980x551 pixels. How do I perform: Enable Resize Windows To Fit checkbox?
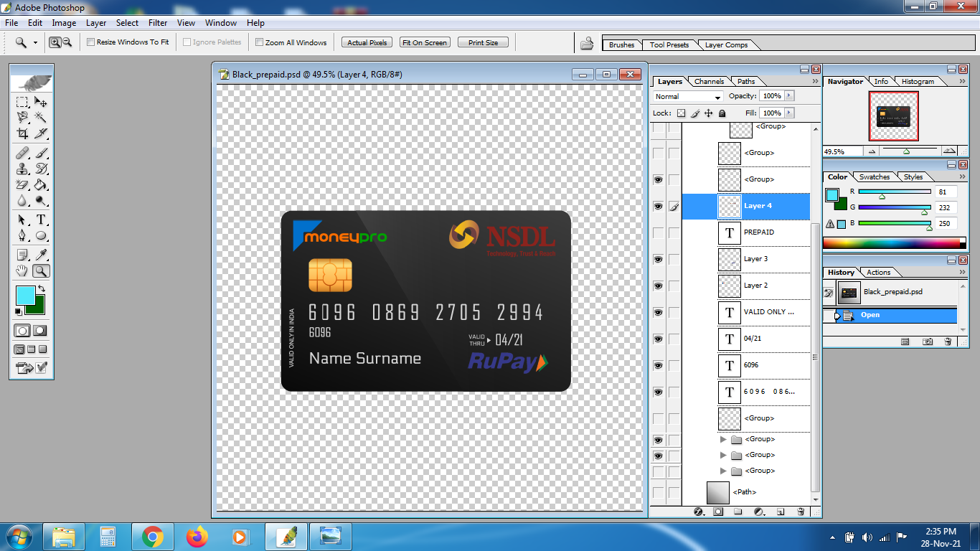click(x=90, y=42)
